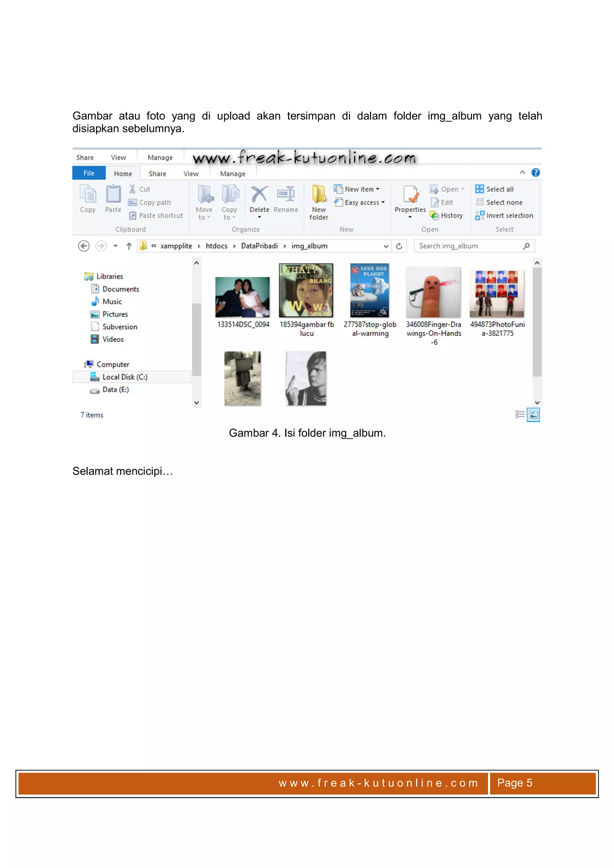
Task: Switch to the View ribbon tab
Action: pos(191,174)
